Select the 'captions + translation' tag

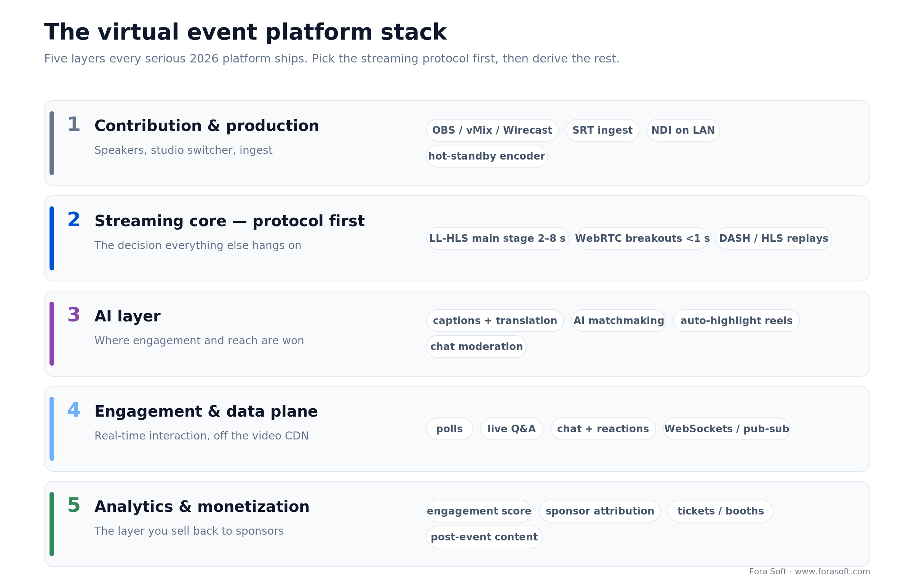(x=494, y=321)
